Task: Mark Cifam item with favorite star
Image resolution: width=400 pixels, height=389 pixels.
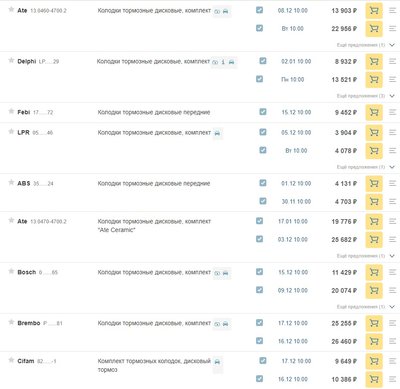Action: point(11,360)
